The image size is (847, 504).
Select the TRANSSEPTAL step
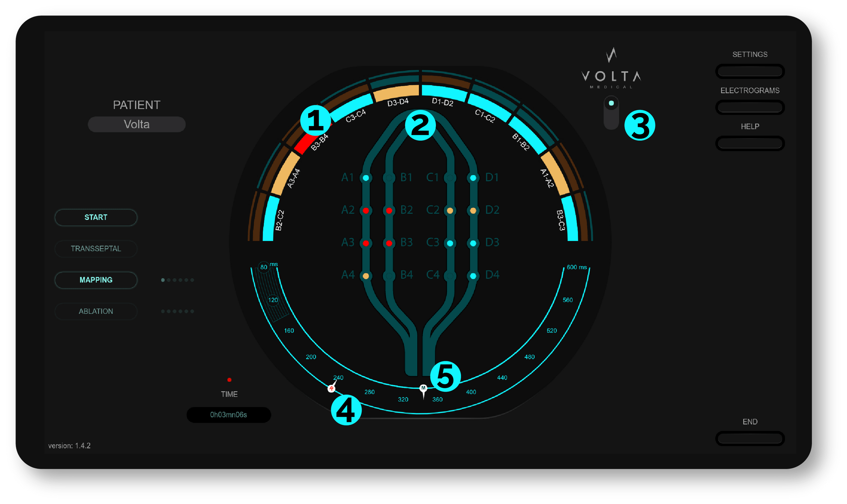[96, 249]
